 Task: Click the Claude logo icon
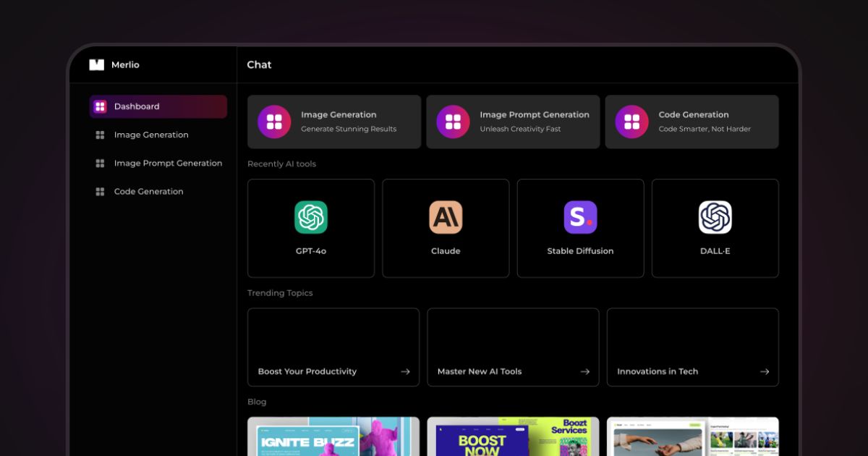pyautogui.click(x=446, y=217)
